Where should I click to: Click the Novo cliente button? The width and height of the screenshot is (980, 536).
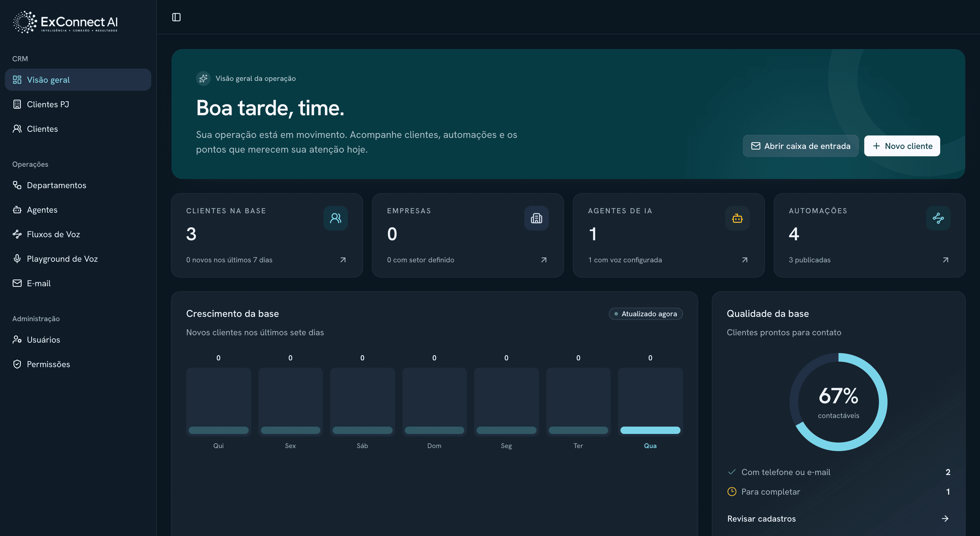pos(902,146)
